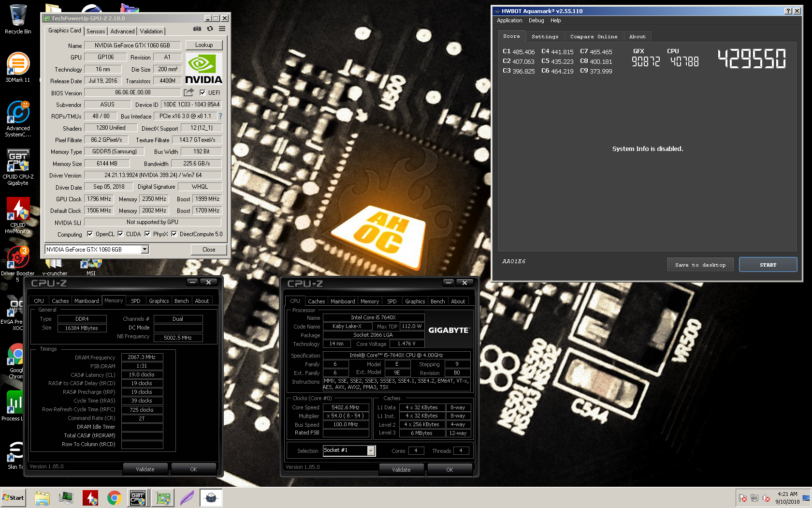Screen dimensions: 812x508
Task: Open the Google Chrome desktop shortcut
Action: [x=16, y=360]
